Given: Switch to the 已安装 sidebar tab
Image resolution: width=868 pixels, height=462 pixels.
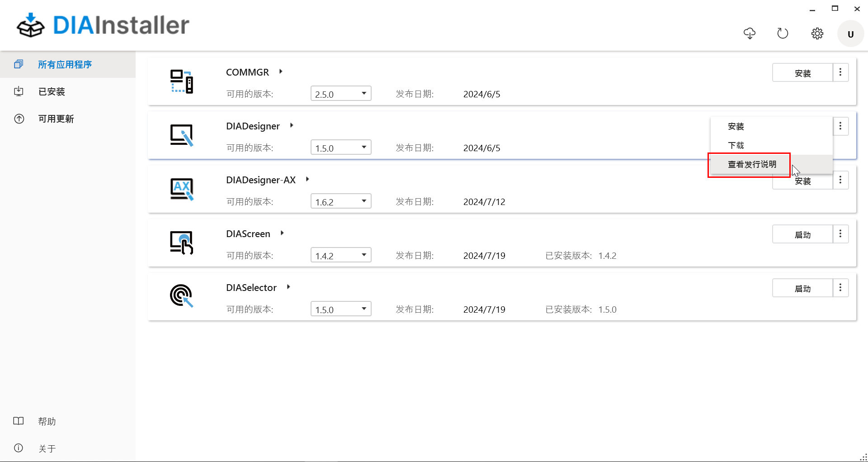Looking at the screenshot, I should [52, 92].
